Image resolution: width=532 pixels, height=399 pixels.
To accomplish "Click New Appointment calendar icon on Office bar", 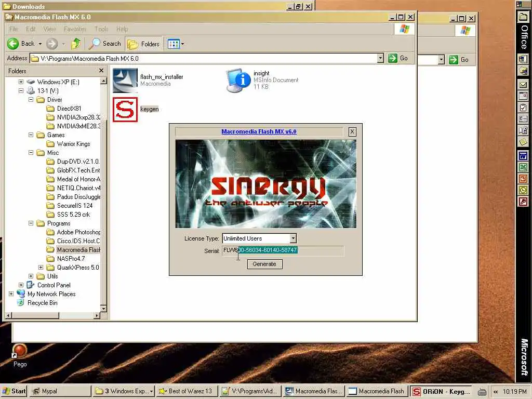I will coord(523,96).
